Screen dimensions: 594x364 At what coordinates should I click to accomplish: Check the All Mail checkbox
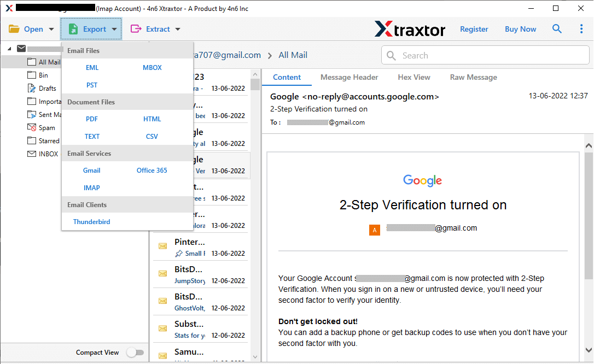click(31, 62)
